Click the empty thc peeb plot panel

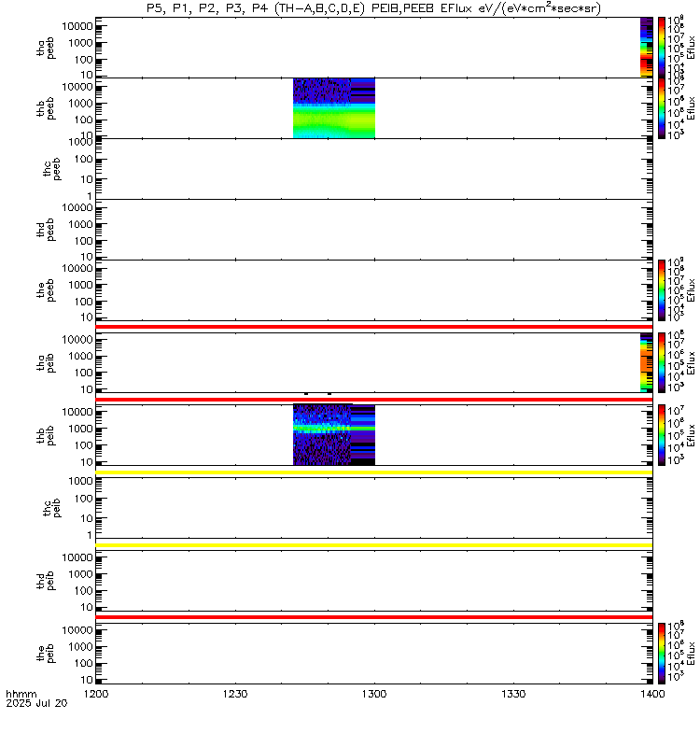374,169
